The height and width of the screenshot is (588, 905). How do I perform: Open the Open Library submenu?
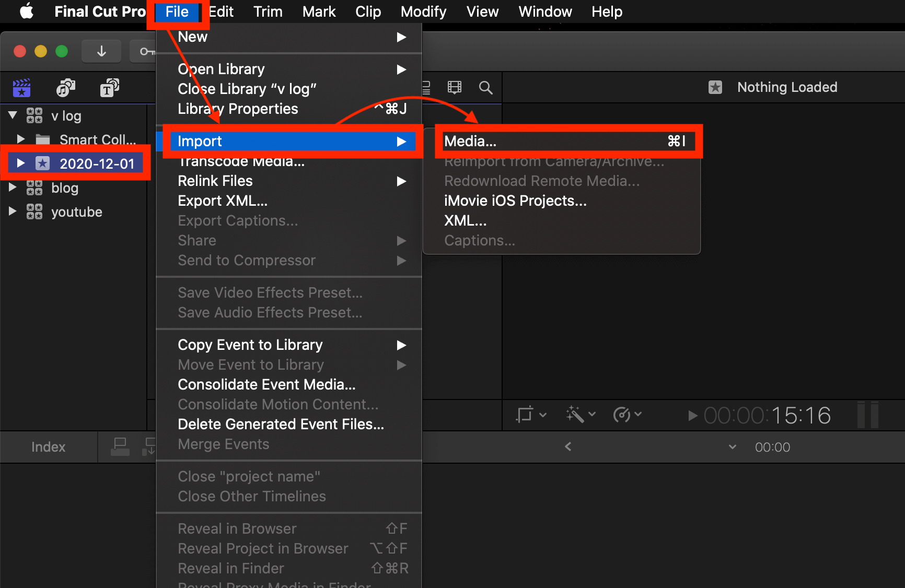289,69
